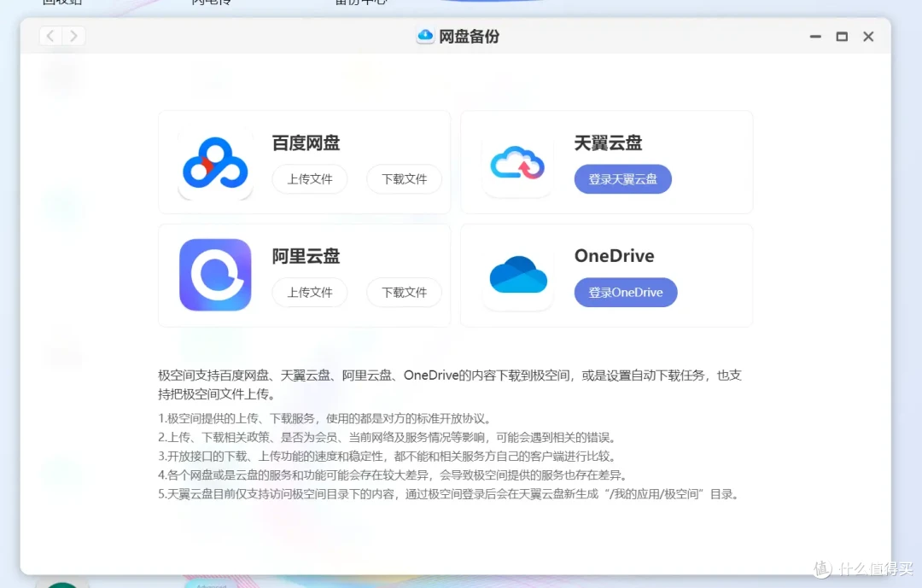Click the paragraph starting 极空间支持百度网盘

pos(450,385)
